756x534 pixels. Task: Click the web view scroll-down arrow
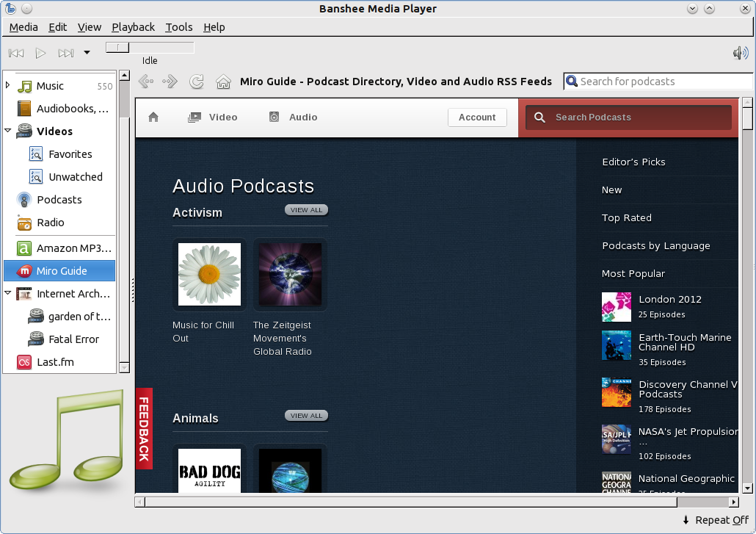747,488
